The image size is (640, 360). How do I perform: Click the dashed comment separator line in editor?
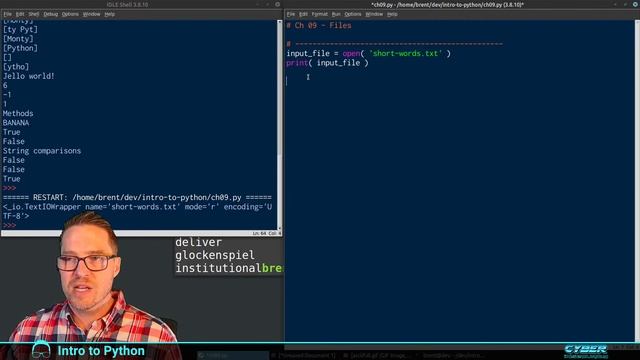point(395,44)
